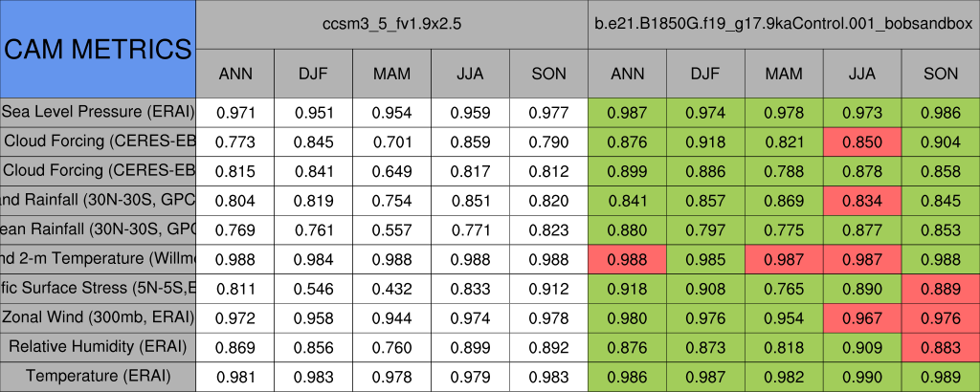Click the CAM METRICS header cell
The width and height of the screenshot is (980, 392).
[98, 49]
